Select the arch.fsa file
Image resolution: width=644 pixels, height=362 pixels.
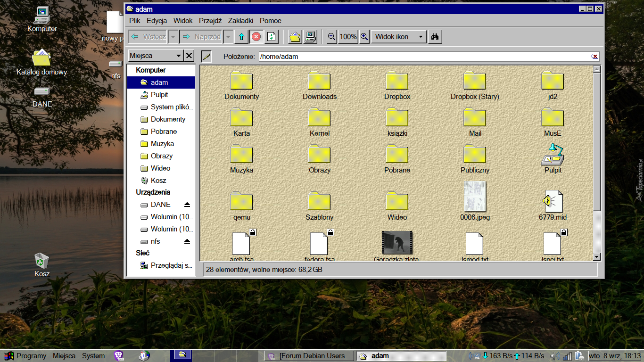pyautogui.click(x=241, y=246)
